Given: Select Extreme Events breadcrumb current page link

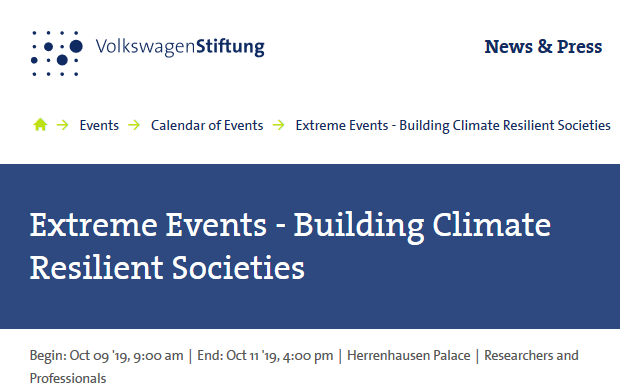Looking at the screenshot, I should pyautogui.click(x=453, y=125).
